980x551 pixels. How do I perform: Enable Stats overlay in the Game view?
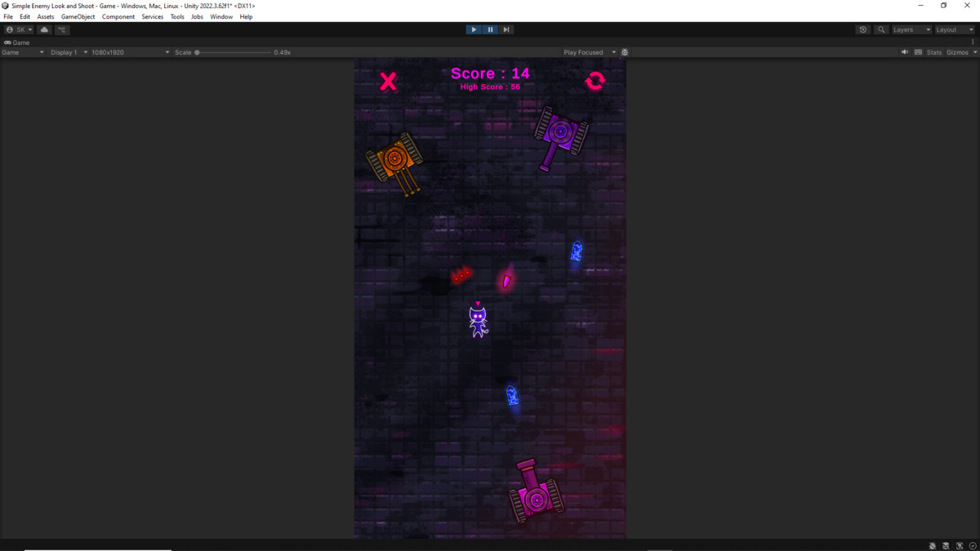pos(933,51)
